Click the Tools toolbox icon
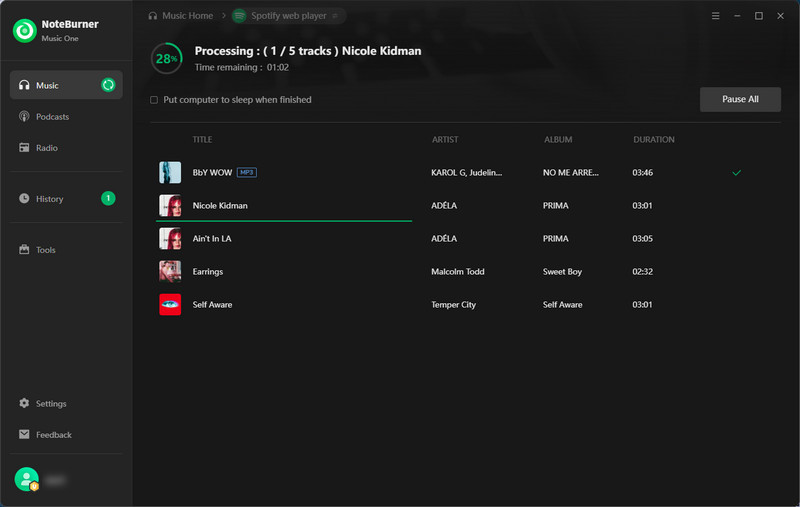800x507 pixels. tap(24, 249)
